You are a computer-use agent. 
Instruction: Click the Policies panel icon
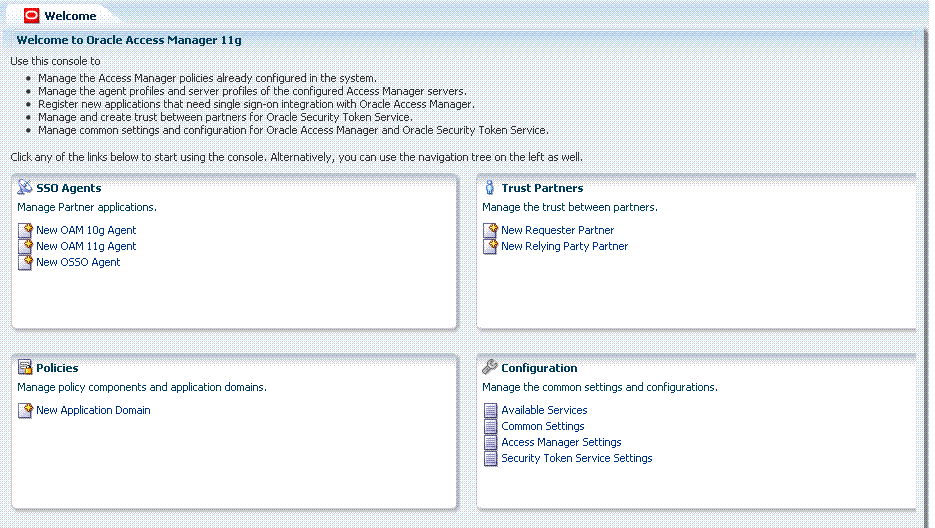click(25, 367)
